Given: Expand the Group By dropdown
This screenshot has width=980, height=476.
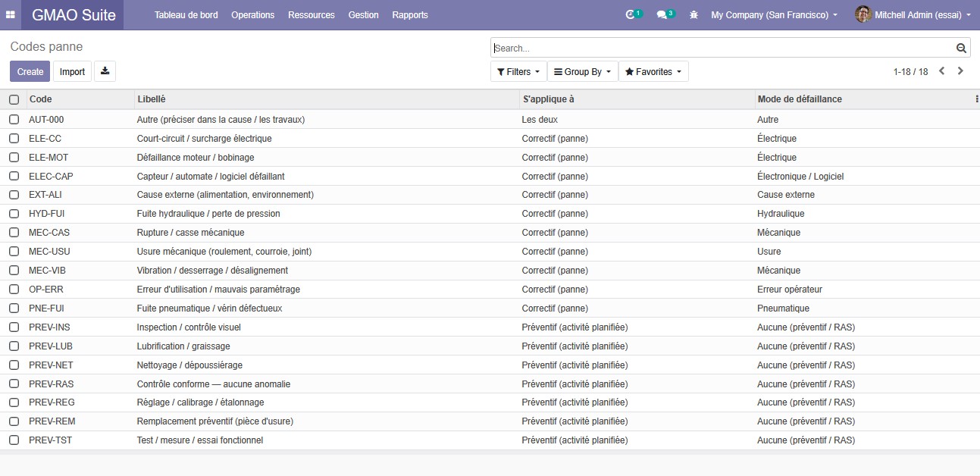Looking at the screenshot, I should click(582, 71).
